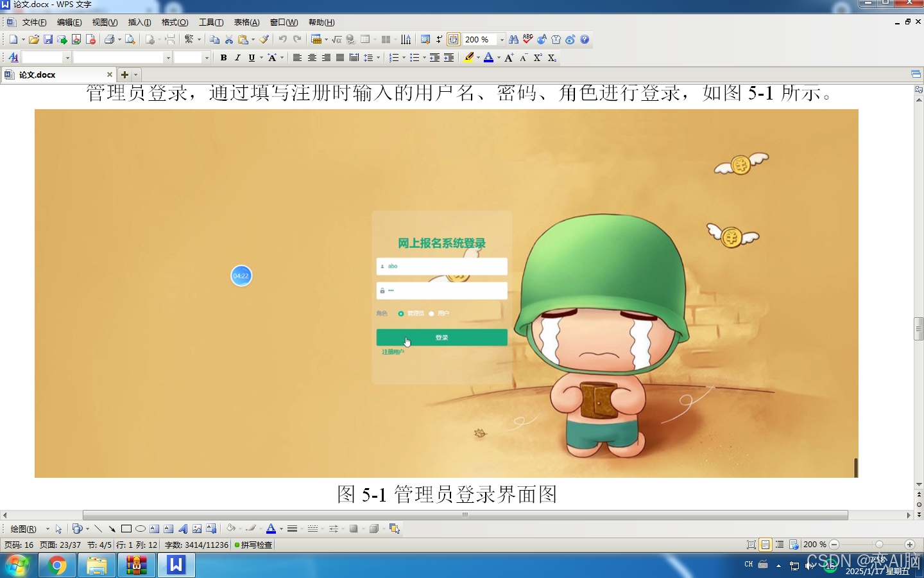
Task: Undo the last action
Action: pyautogui.click(x=282, y=40)
